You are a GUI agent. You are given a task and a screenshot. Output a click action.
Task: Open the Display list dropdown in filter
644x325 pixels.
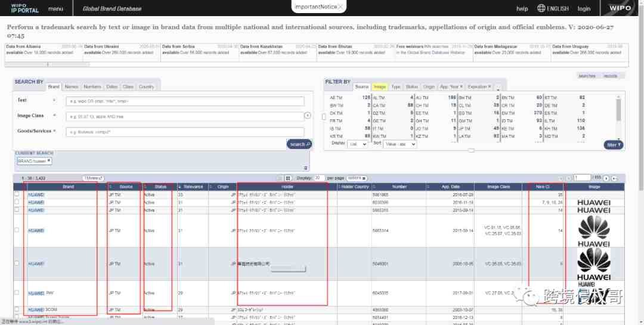pyautogui.click(x=357, y=144)
